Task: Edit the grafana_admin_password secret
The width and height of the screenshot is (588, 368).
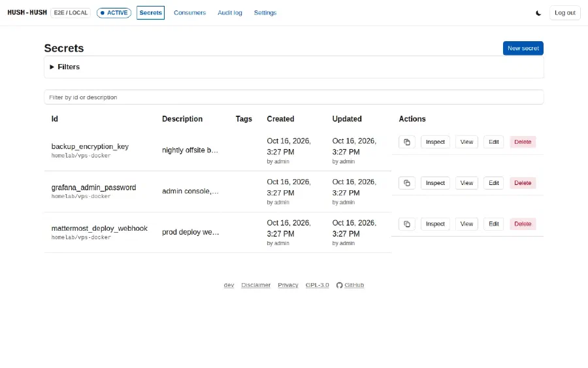Action: 493,183
